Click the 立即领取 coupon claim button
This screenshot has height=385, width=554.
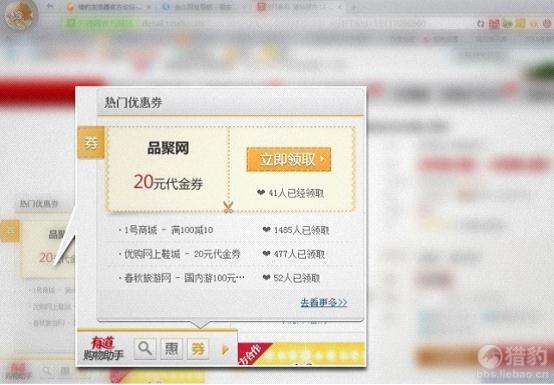pos(289,160)
